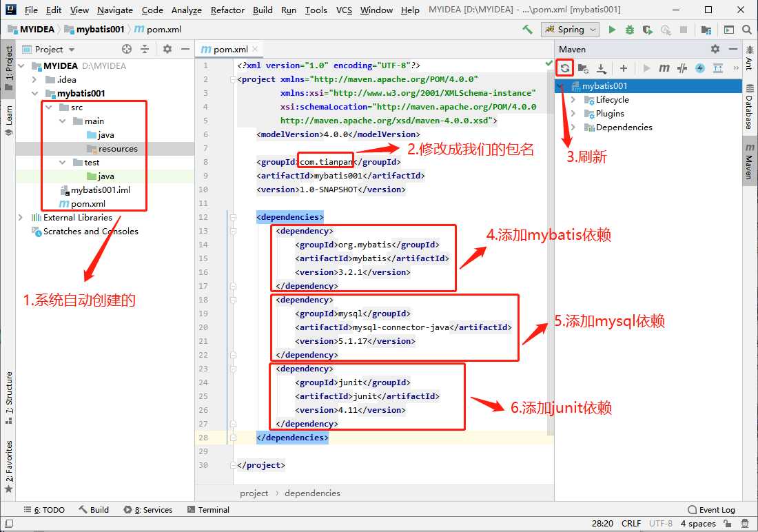Image resolution: width=758 pixels, height=532 pixels.
Task: Open Maven panel settings gear
Action: 715,49
